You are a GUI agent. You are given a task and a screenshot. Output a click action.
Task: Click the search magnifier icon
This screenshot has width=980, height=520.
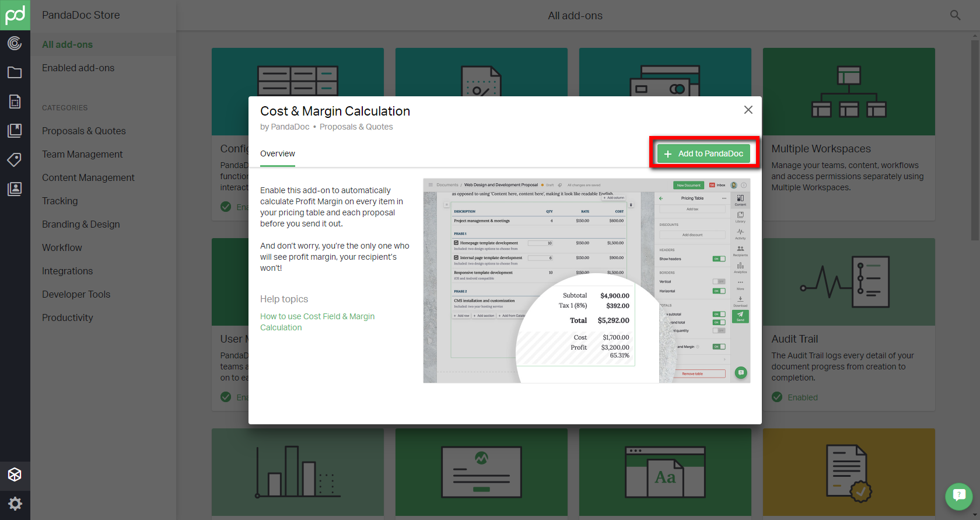[955, 15]
